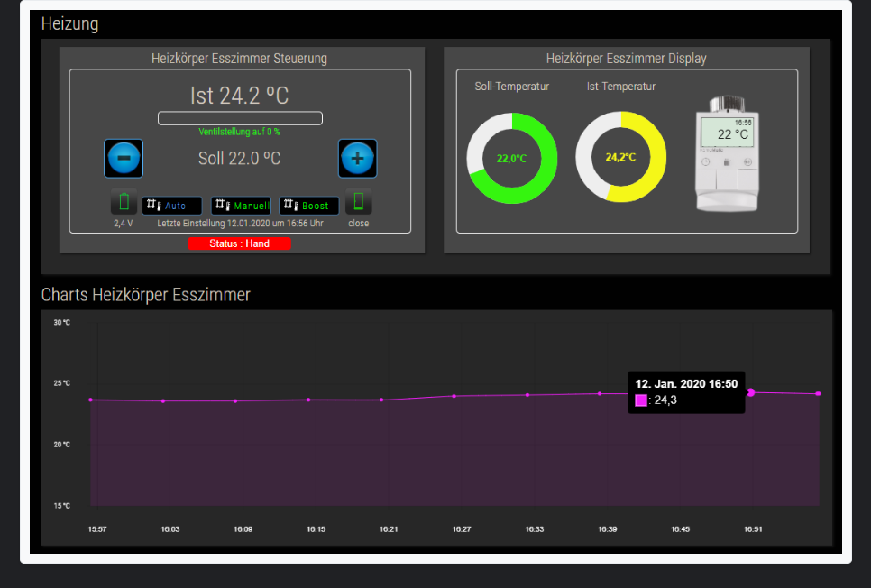
Task: Click the thermostat device image
Action: [x=727, y=153]
